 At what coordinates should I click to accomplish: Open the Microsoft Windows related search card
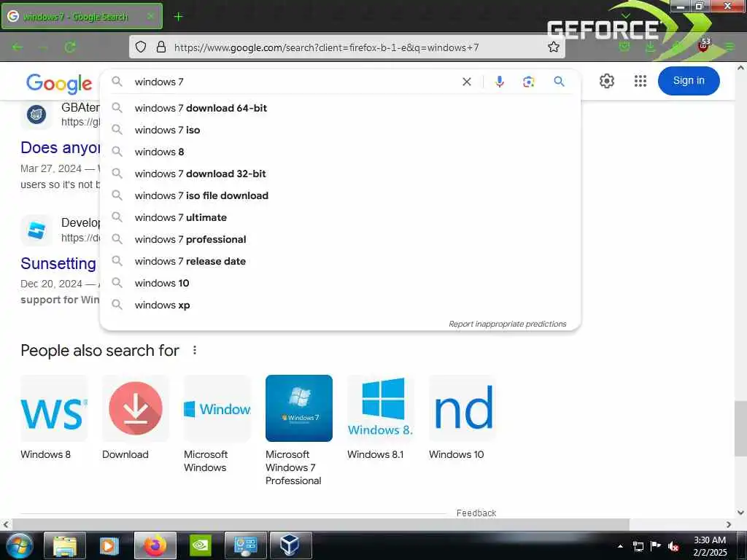(x=217, y=424)
